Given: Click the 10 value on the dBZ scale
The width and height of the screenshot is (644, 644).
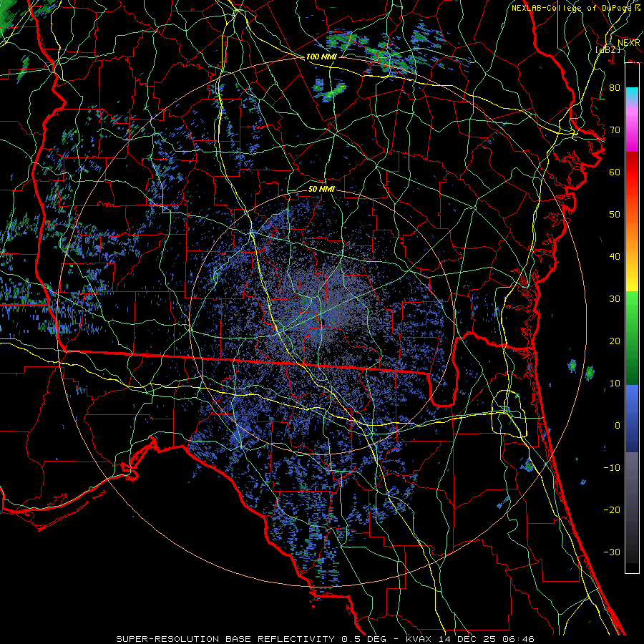Looking at the screenshot, I should (x=615, y=384).
